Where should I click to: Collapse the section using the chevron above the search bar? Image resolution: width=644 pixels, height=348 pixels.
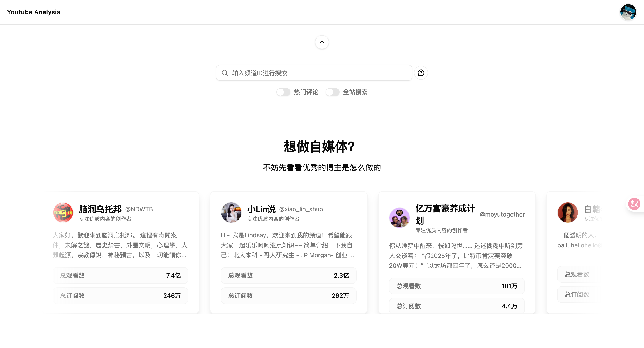[322, 42]
